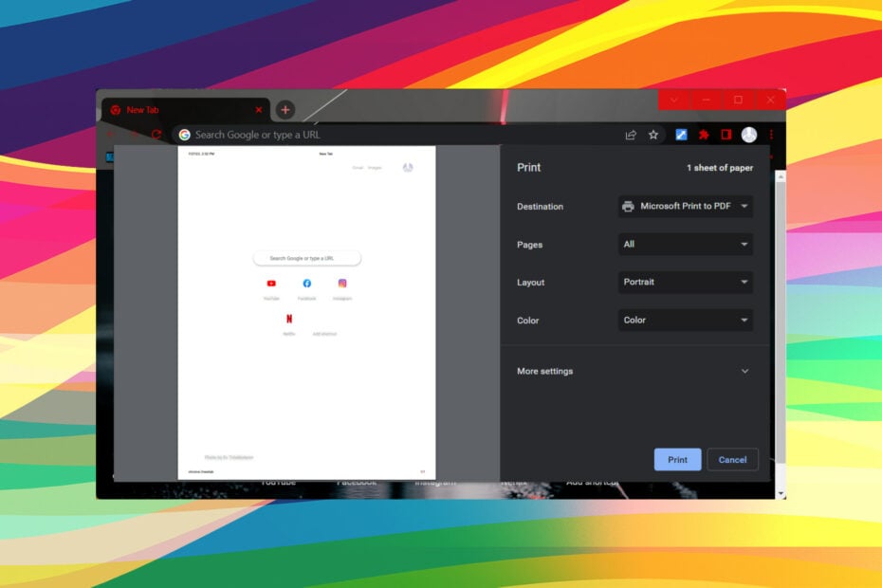The height and width of the screenshot is (588, 882).
Task: Cancel the print dialog
Action: coord(732,459)
